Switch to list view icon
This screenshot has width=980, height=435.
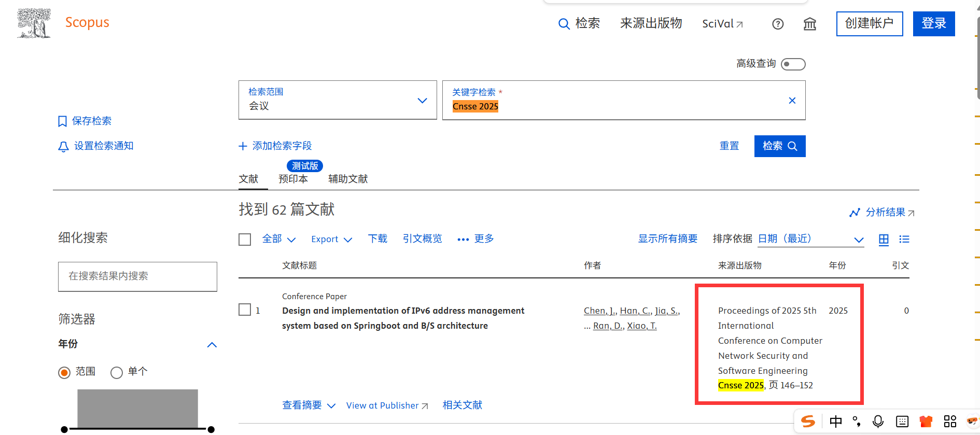point(904,239)
